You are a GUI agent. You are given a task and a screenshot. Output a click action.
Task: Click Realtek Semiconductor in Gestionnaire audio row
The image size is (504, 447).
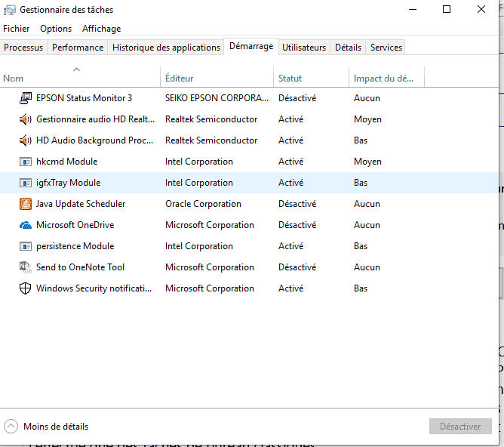(211, 119)
